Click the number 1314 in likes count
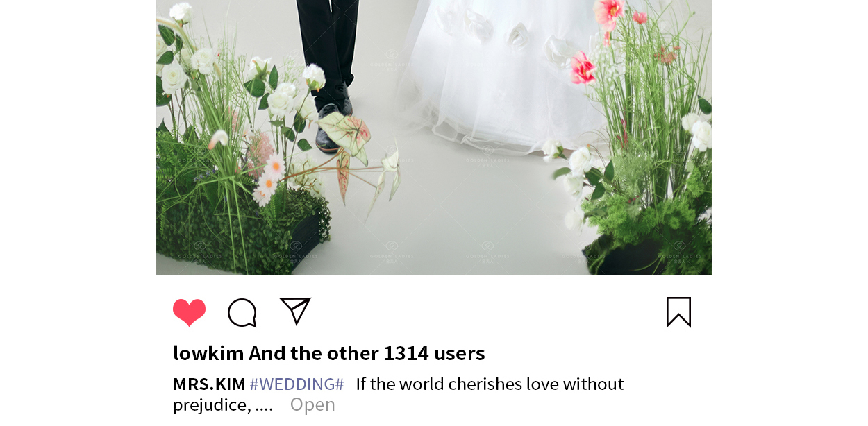868x426 pixels. coord(406,353)
